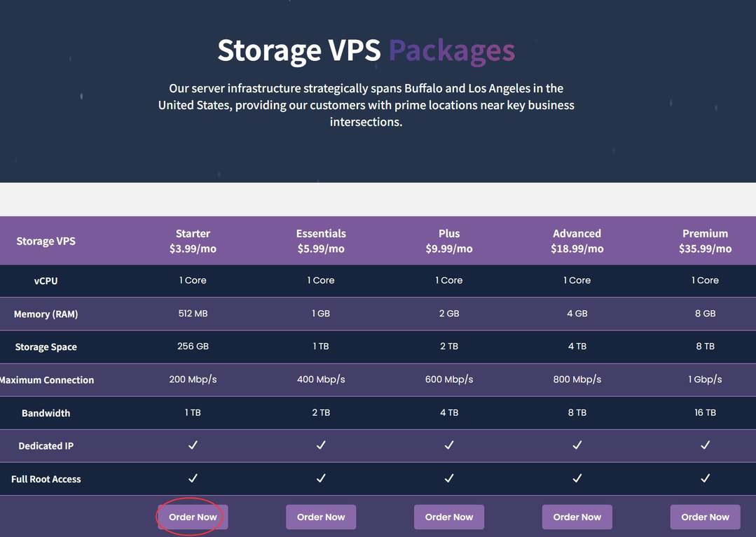The height and width of the screenshot is (537, 756).
Task: Click the Premium $35.99/mo column header
Action: [705, 241]
